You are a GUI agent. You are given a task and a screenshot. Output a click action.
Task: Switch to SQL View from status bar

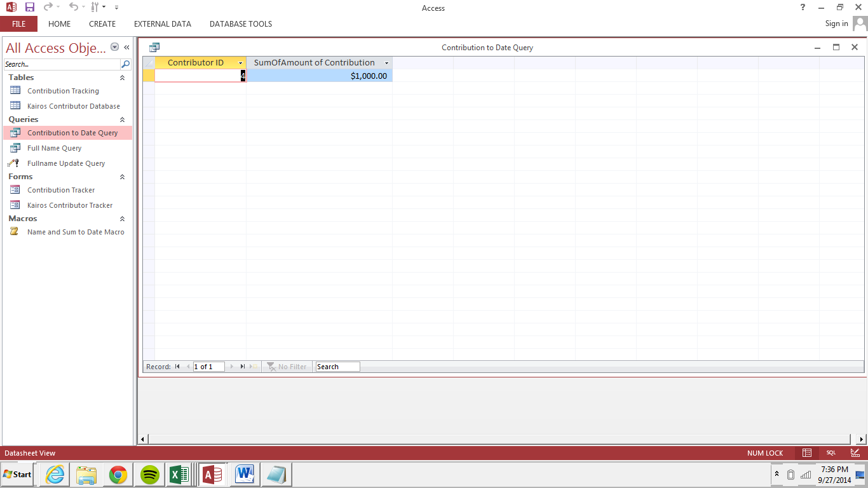(x=831, y=453)
